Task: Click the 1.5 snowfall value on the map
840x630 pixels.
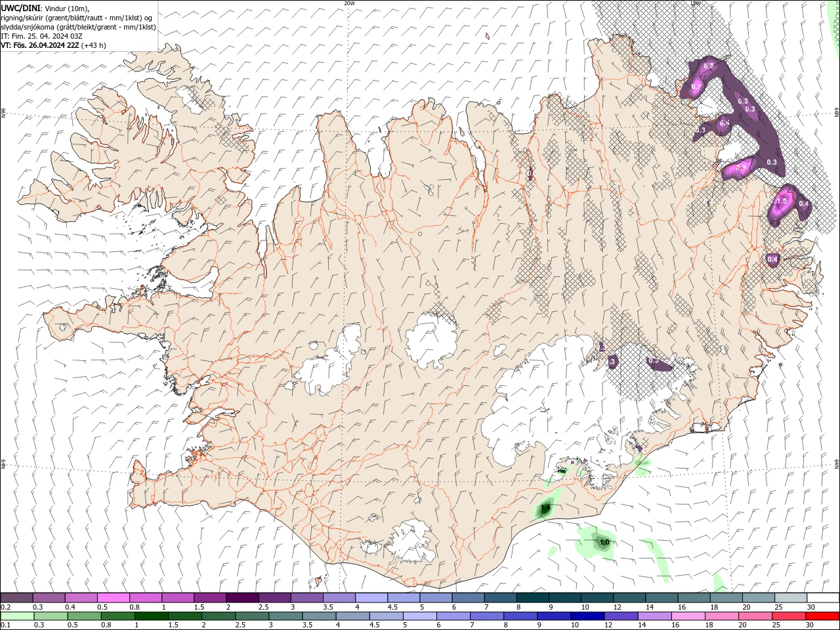Action: [782, 201]
